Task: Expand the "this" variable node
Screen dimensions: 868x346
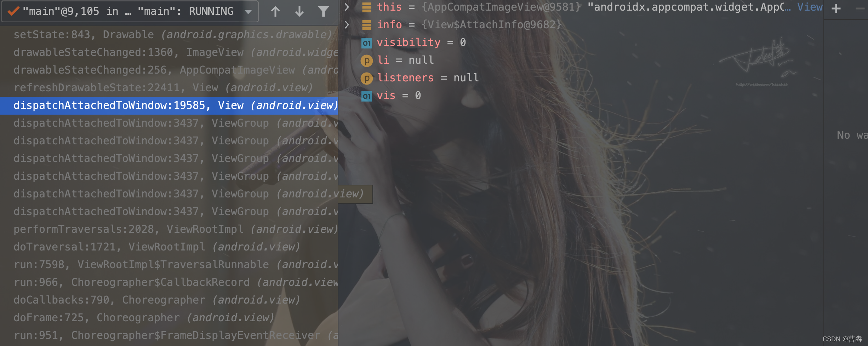Action: (x=347, y=7)
